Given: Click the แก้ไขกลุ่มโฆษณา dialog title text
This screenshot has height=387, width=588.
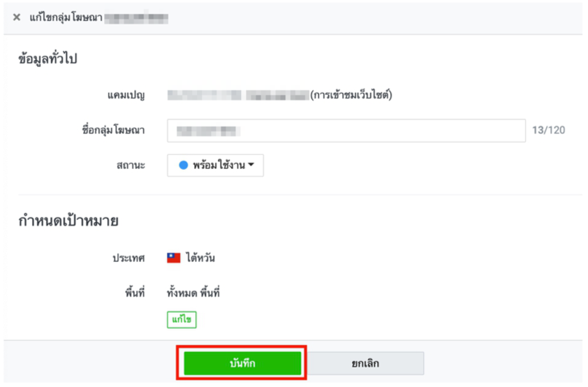Looking at the screenshot, I should [x=66, y=17].
